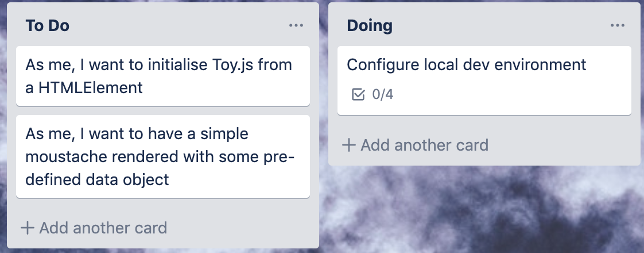Open Configure local dev environment card
644x253 pixels.
[484, 80]
